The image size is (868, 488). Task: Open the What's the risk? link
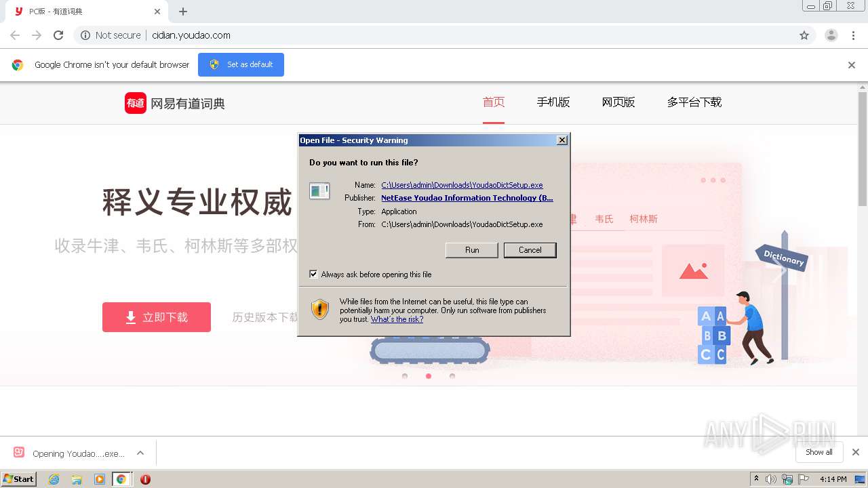coord(397,319)
